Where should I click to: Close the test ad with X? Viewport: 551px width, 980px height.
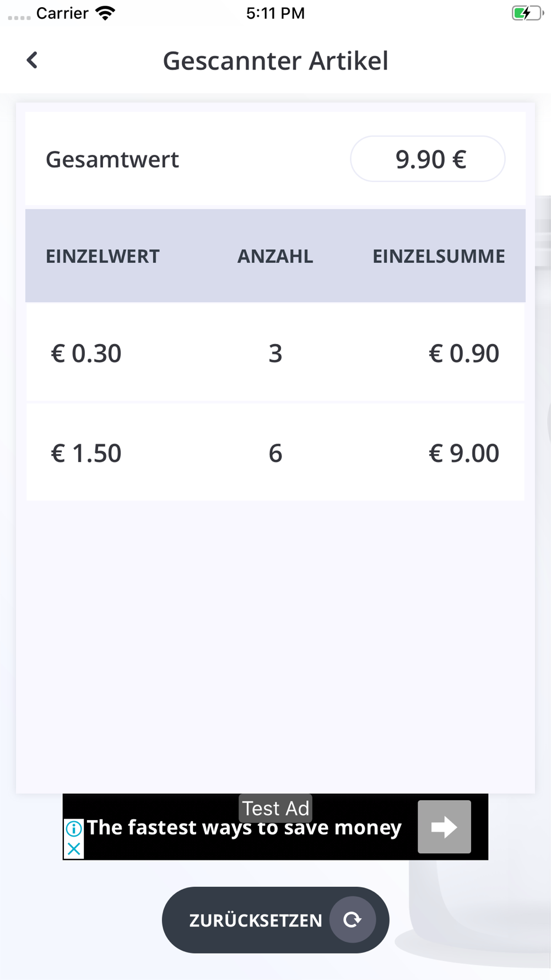pyautogui.click(x=74, y=849)
